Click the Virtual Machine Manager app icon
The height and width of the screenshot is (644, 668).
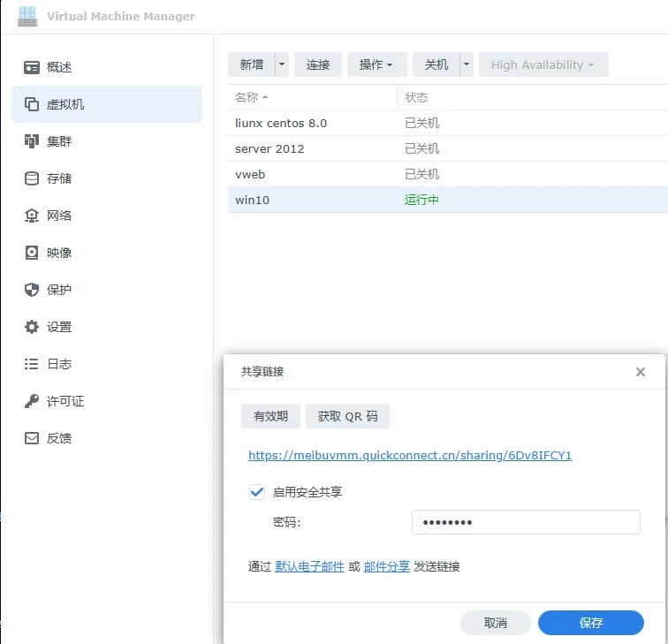[x=27, y=17]
